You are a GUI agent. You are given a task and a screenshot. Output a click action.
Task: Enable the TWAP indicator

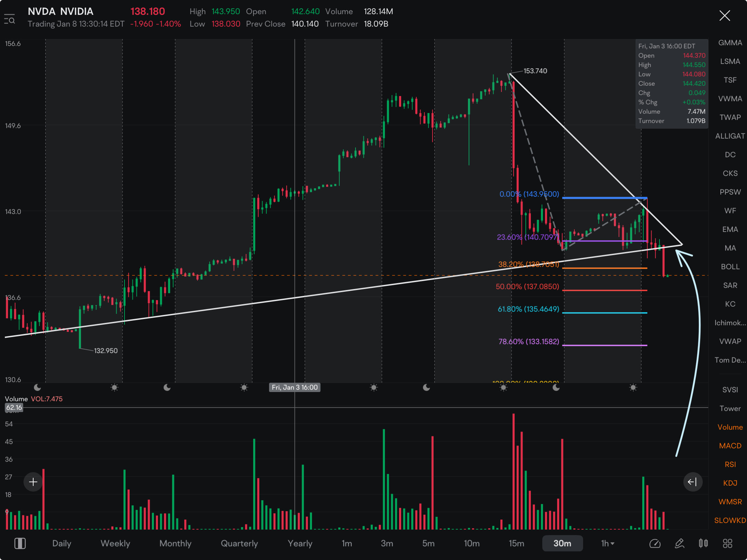click(730, 118)
